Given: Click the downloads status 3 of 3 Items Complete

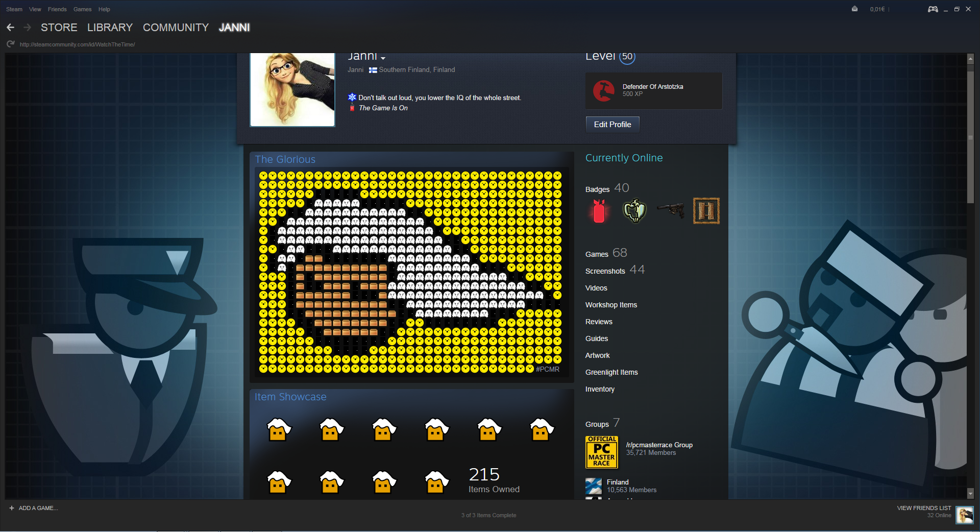Looking at the screenshot, I should point(488,515).
